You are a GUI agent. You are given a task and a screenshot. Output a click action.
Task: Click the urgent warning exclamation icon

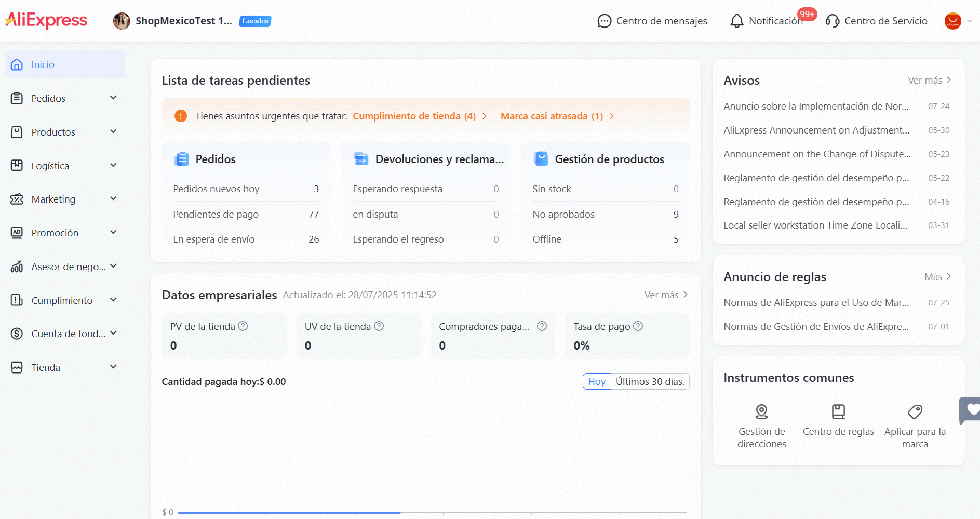(x=180, y=116)
